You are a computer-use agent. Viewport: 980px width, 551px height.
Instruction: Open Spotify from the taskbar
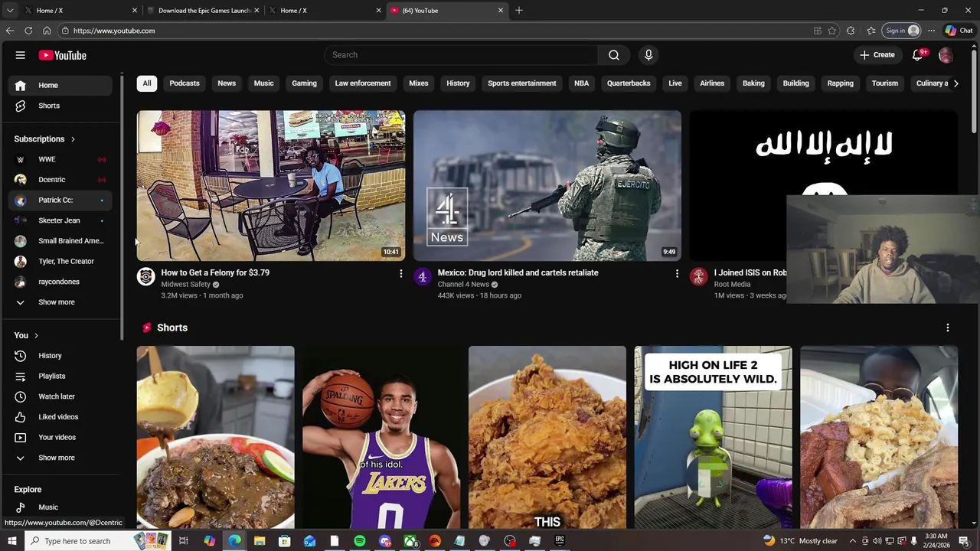tap(360, 541)
